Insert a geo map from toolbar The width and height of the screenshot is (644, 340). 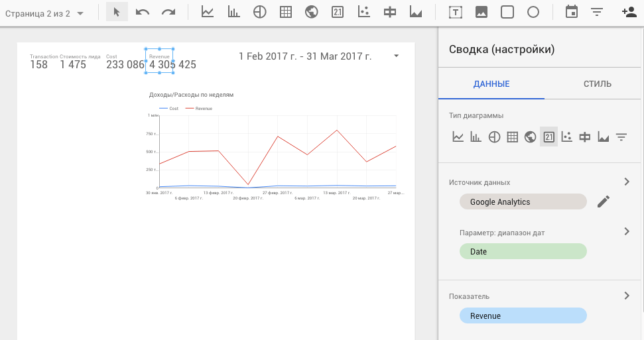click(x=312, y=12)
